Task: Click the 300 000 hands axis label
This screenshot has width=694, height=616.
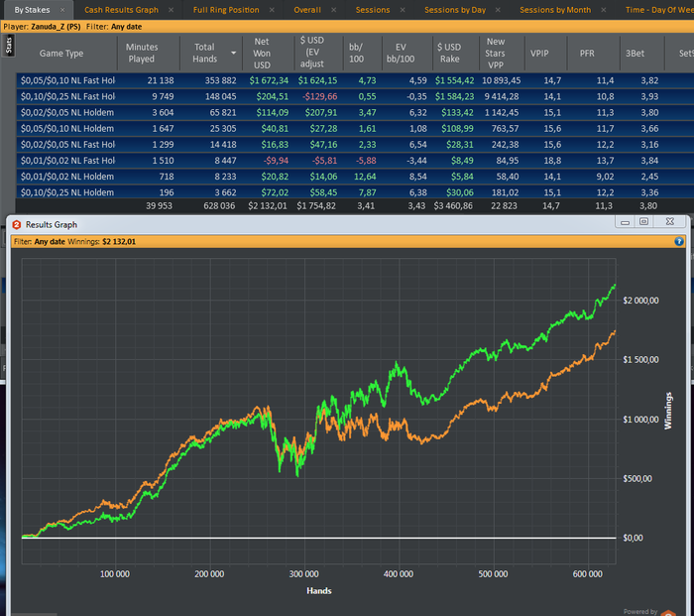Action: pyautogui.click(x=303, y=574)
